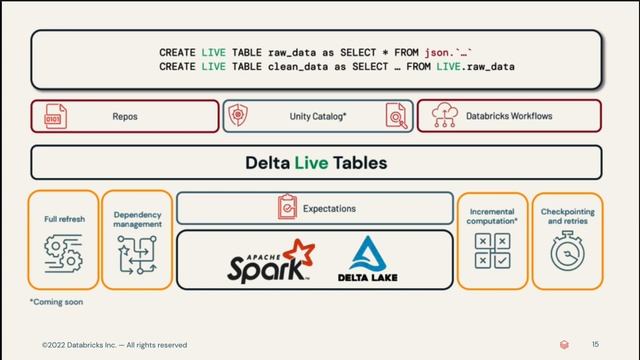Click the Incremental computation grid icon
Screen dimensions: 640x360
tap(492, 251)
